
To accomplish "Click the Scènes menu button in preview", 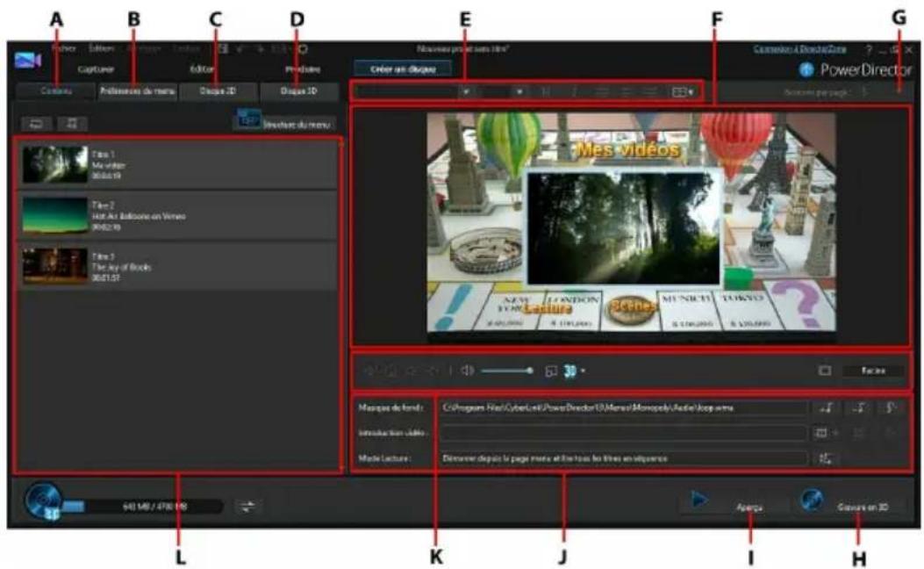I will (633, 307).
